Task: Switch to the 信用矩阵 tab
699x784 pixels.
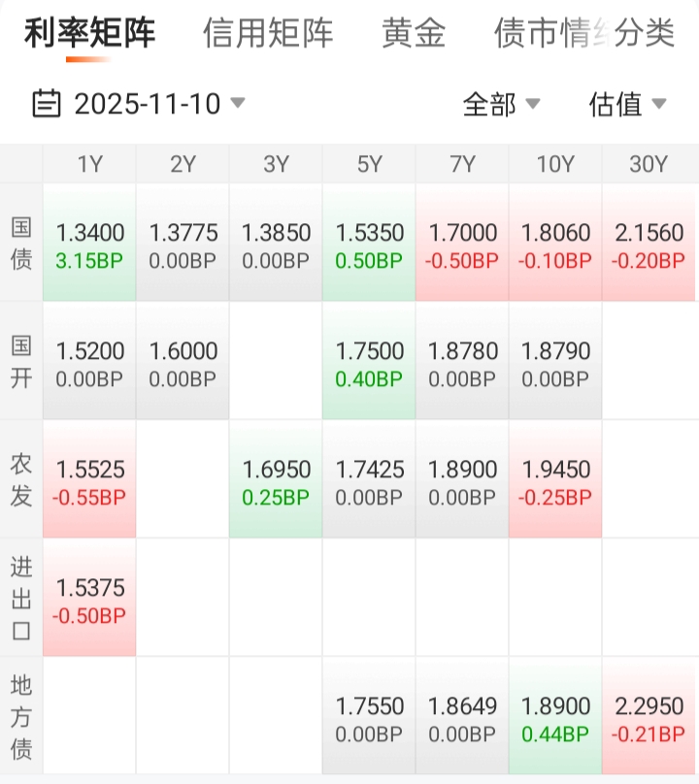Action: click(x=268, y=34)
